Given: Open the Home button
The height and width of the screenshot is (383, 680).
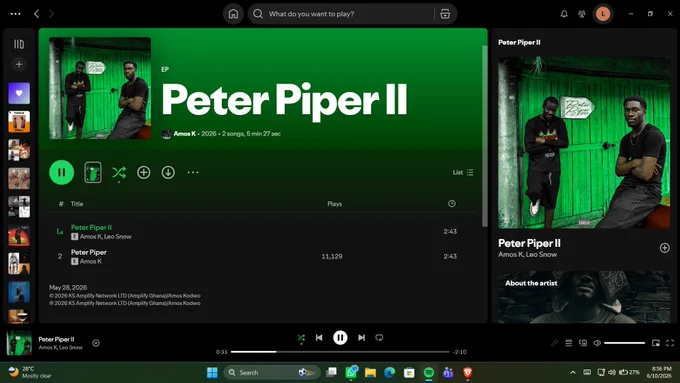Looking at the screenshot, I should [233, 14].
